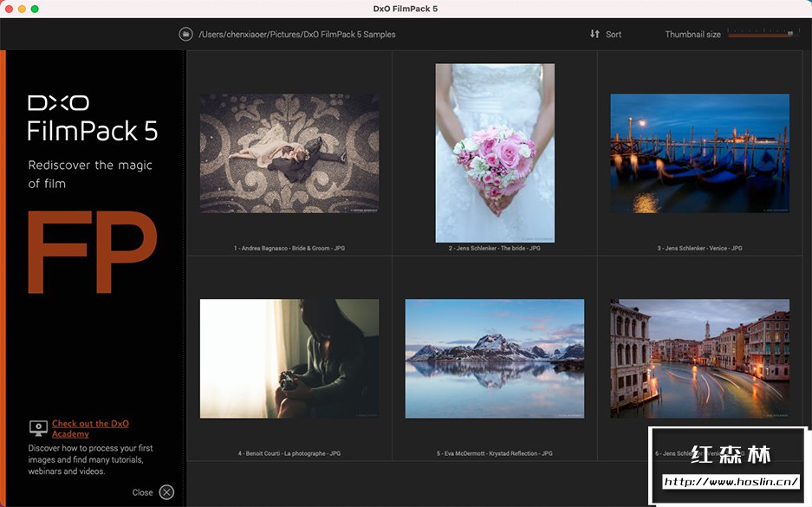Screen dimensions: 812x507
Task: Click the Thumbnail size slider track
Action: tap(760, 35)
